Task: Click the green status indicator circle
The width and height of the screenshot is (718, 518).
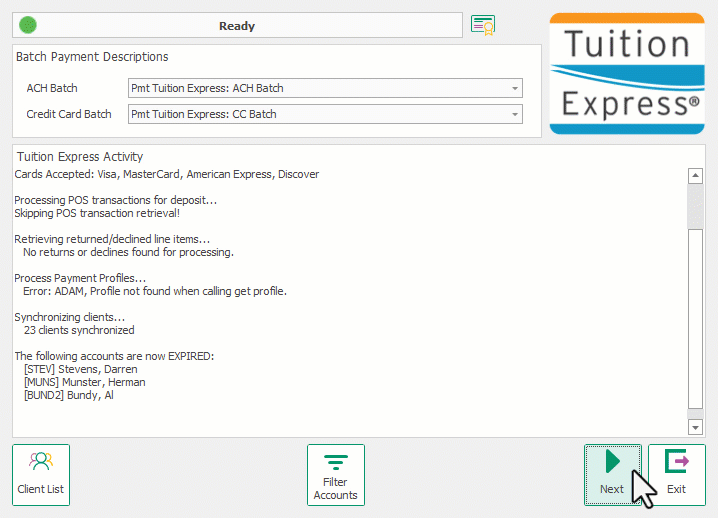Action: [x=28, y=25]
